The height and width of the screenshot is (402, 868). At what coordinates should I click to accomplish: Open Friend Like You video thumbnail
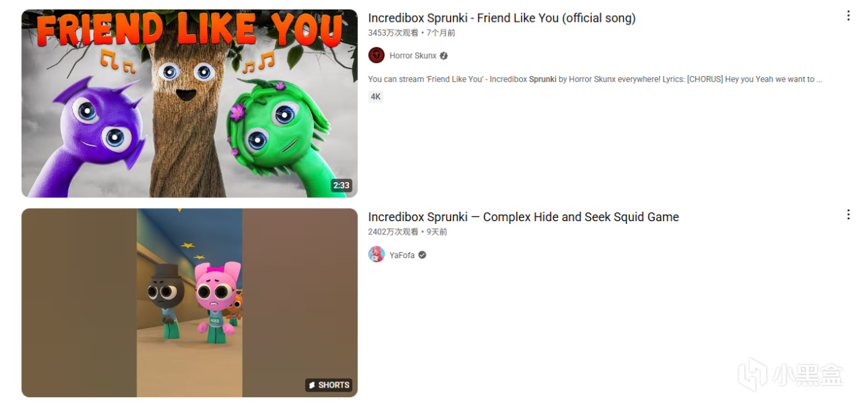click(189, 103)
